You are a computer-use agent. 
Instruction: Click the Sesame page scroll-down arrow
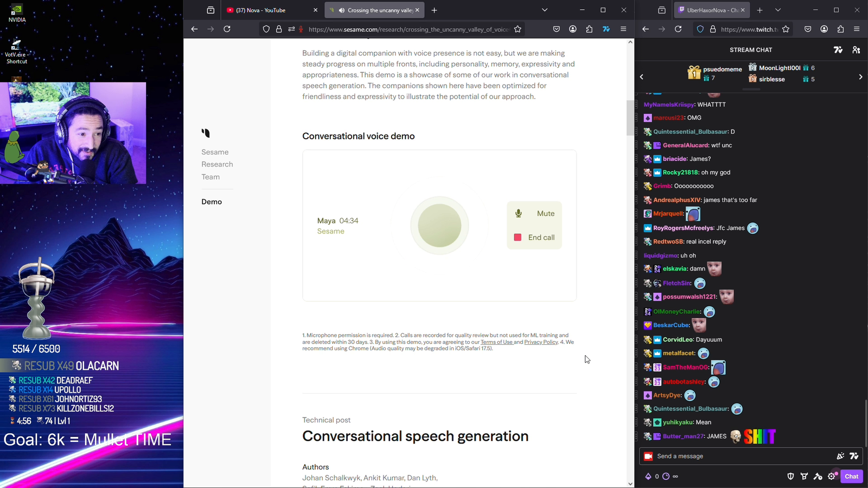coord(630,484)
